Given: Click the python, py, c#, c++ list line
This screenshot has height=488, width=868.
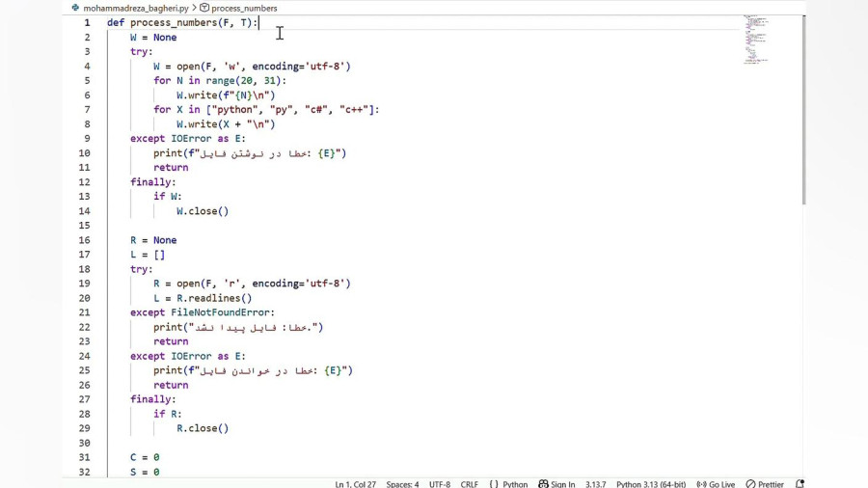Looking at the screenshot, I should (266, 110).
